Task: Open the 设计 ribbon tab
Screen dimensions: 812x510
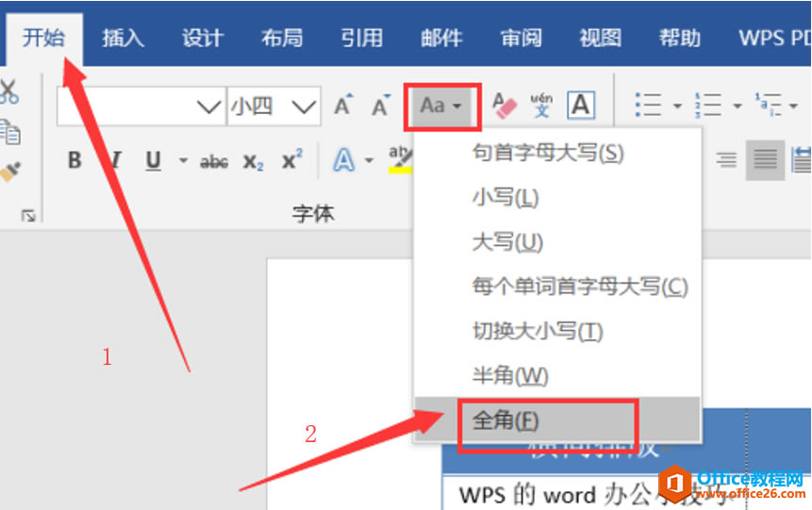Action: point(203,38)
